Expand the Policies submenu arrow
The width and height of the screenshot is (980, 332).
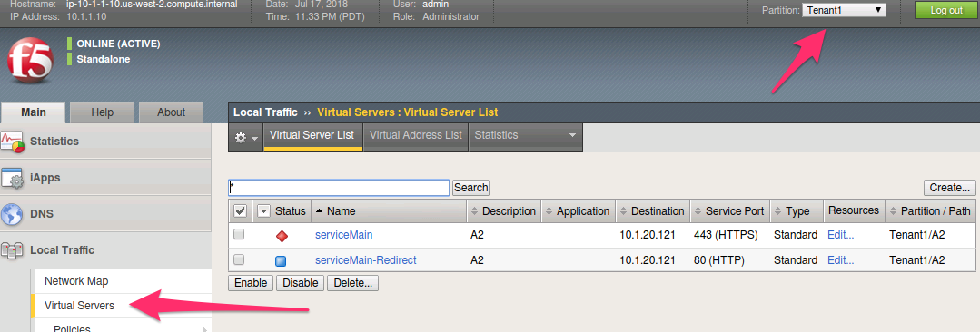pyautogui.click(x=204, y=329)
